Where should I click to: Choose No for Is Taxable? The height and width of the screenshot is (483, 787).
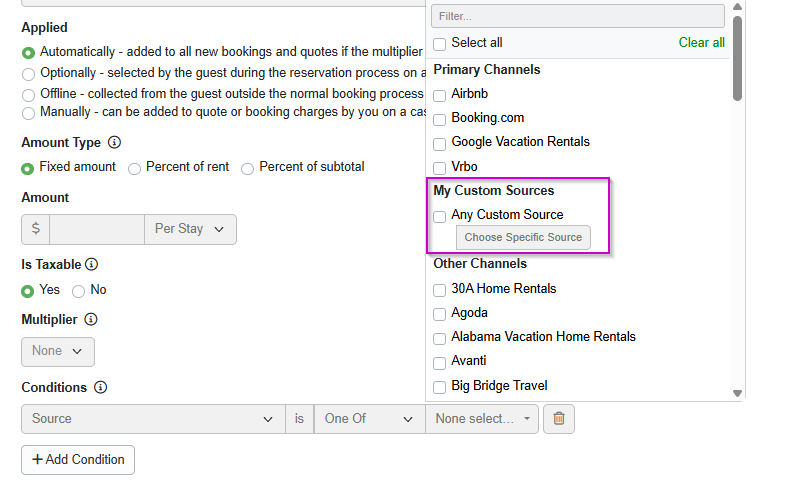pyautogui.click(x=78, y=291)
